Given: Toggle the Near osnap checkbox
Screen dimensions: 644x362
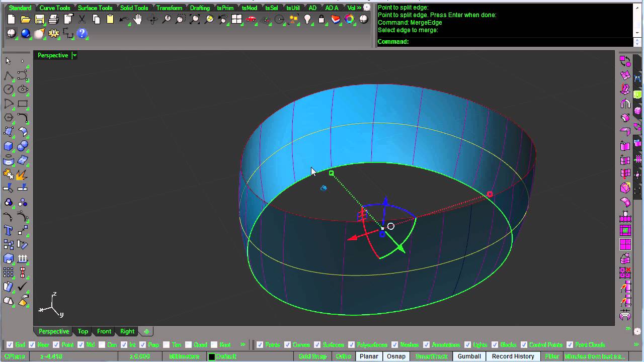Looking at the screenshot, I should pos(33,345).
